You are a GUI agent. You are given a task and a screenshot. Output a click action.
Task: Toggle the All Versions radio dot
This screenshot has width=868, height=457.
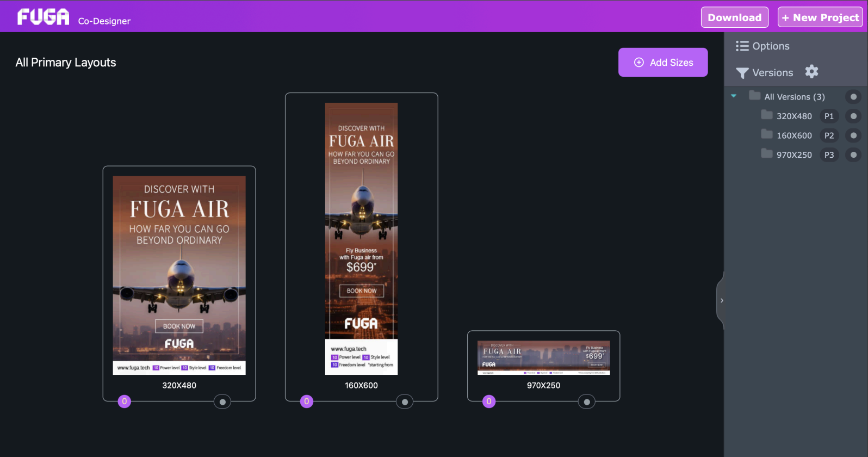coord(853,97)
